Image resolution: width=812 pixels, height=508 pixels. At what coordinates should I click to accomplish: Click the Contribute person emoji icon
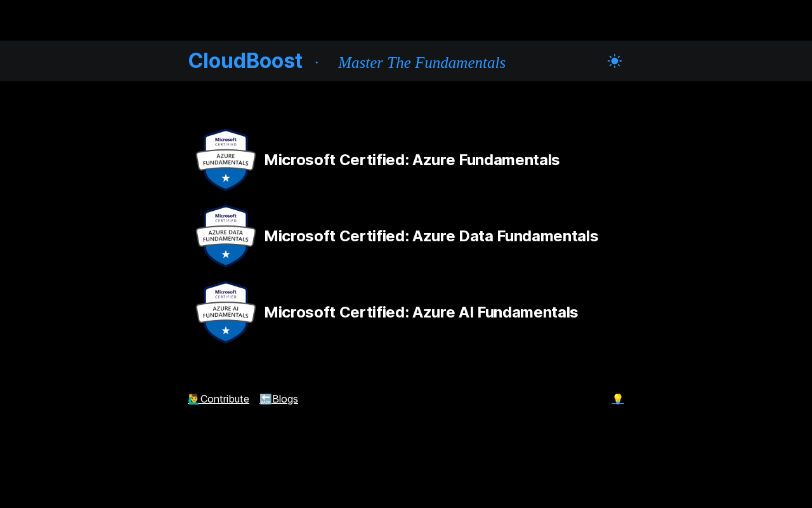click(193, 399)
